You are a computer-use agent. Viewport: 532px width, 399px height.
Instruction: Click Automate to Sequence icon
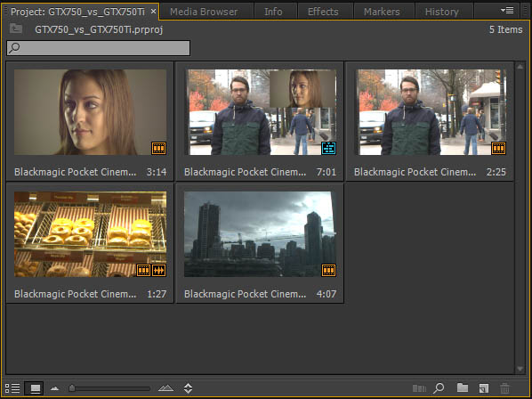pos(419,388)
